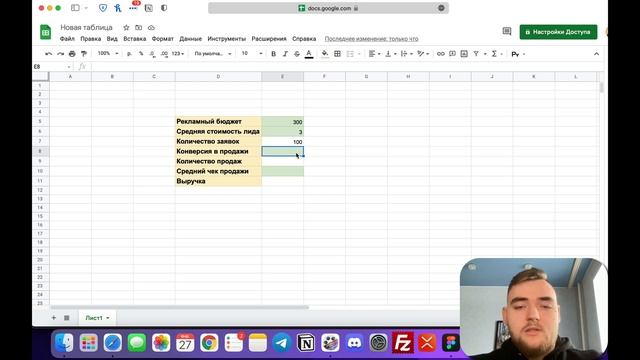Check cloud save status icon
Screen dimensions: 640x360
click(x=151, y=27)
